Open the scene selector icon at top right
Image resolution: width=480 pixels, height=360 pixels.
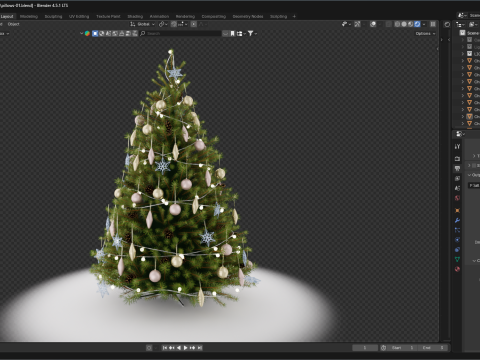(x=462, y=15)
